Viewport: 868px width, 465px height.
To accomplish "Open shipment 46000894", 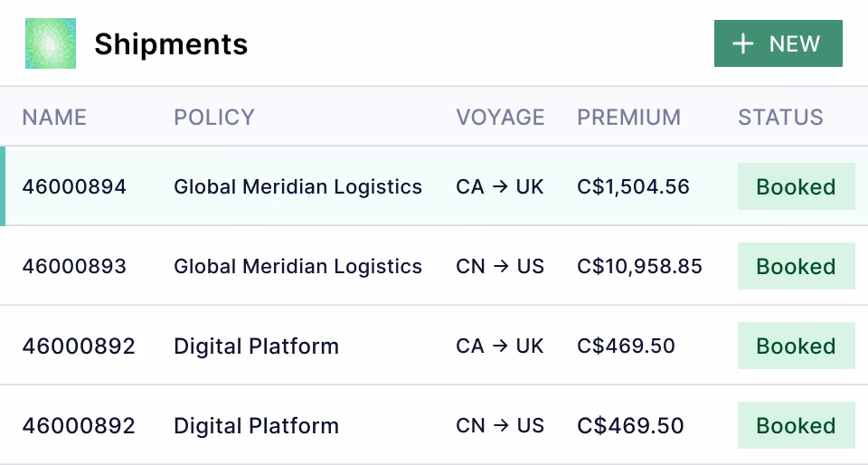I will tap(75, 187).
